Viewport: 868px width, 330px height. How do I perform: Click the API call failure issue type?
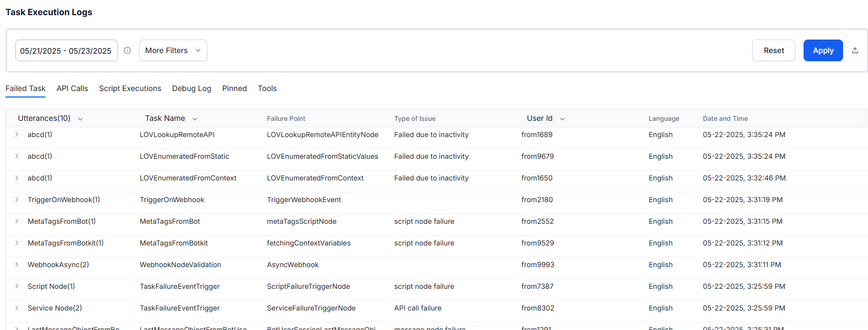pyautogui.click(x=417, y=308)
